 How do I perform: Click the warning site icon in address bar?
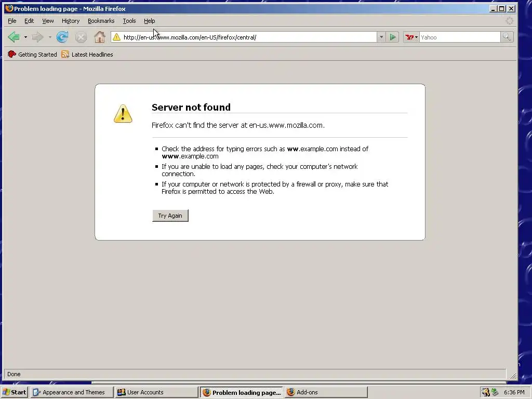pyautogui.click(x=117, y=37)
